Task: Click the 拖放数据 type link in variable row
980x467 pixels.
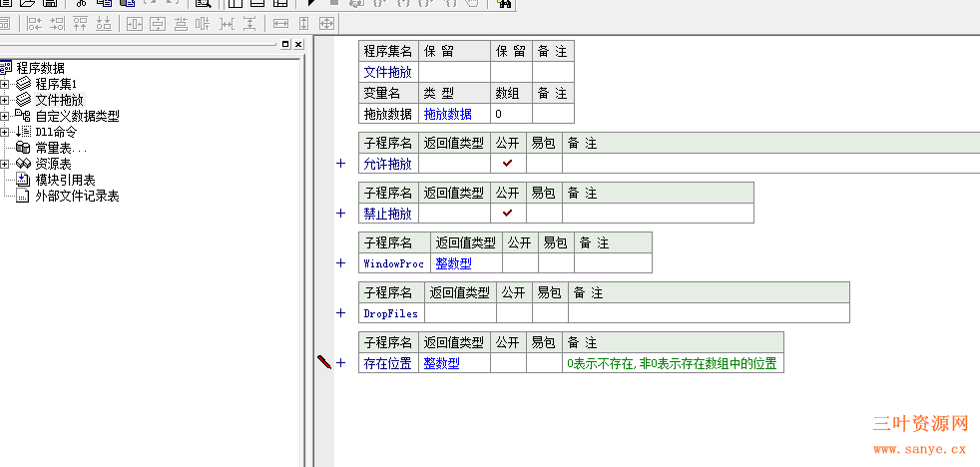Action: (447, 114)
